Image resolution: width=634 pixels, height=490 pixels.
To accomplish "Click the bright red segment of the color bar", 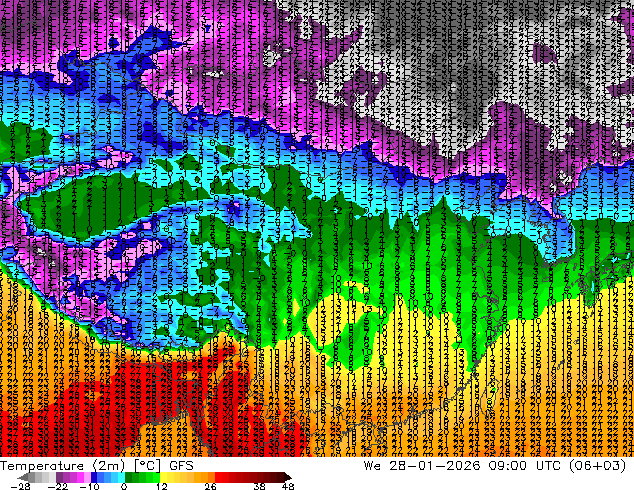I will pyautogui.click(x=218, y=477).
